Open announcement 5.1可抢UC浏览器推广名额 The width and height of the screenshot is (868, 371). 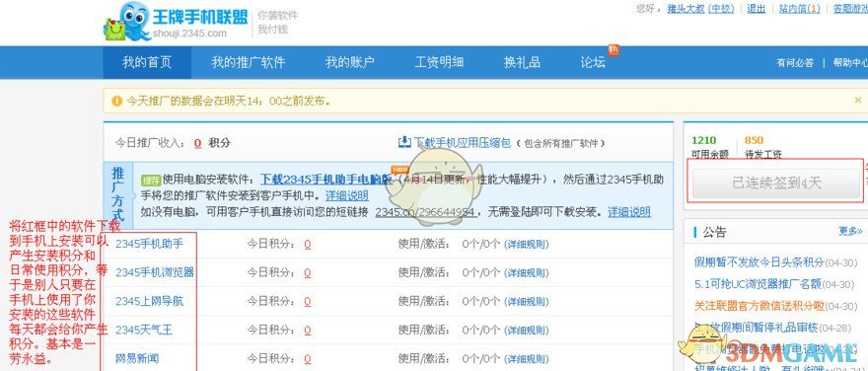coord(758,284)
